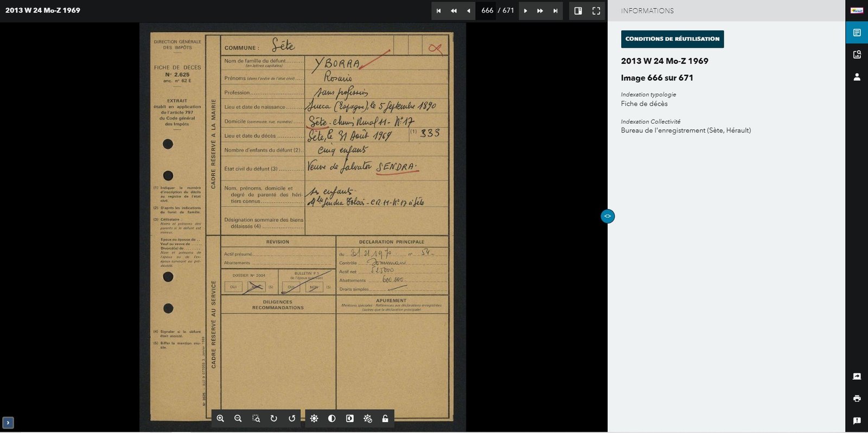Collapse the information panel with the round handle
The width and height of the screenshot is (868, 433).
608,216
